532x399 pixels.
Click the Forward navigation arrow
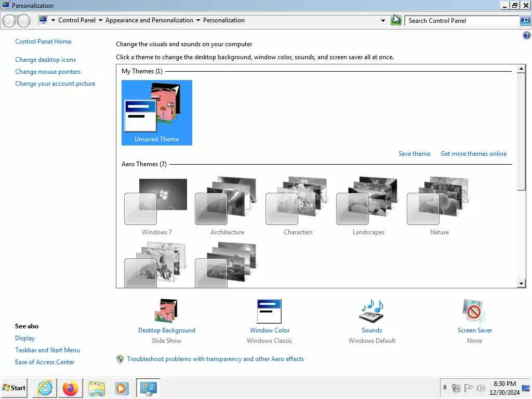tap(23, 21)
